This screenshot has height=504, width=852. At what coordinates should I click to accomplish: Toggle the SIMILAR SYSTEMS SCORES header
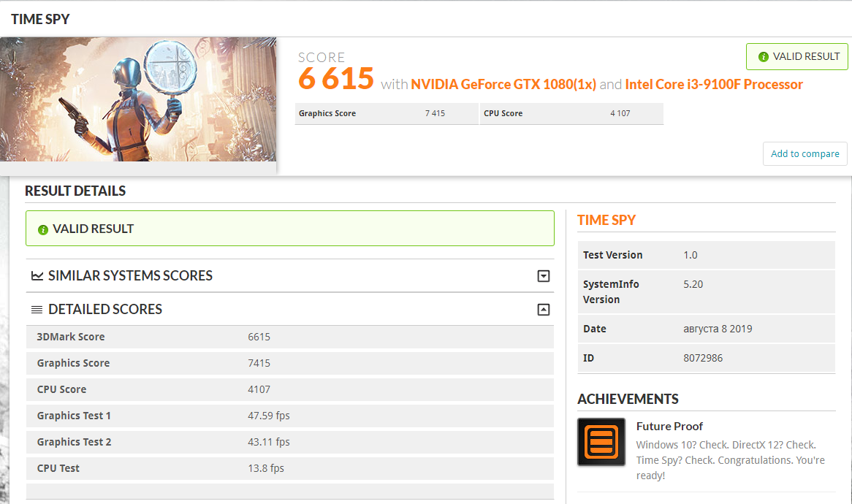pyautogui.click(x=290, y=276)
